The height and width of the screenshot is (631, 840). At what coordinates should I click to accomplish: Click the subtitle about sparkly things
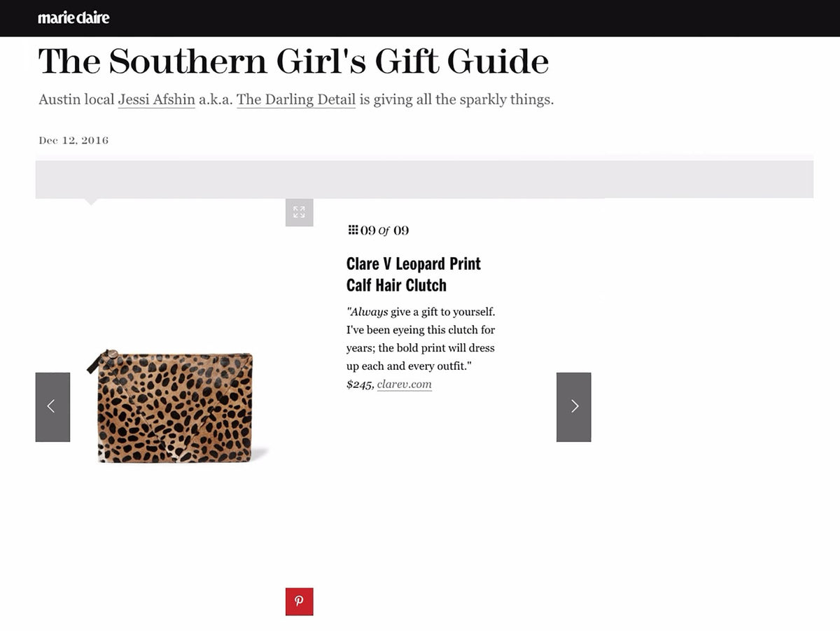[296, 99]
